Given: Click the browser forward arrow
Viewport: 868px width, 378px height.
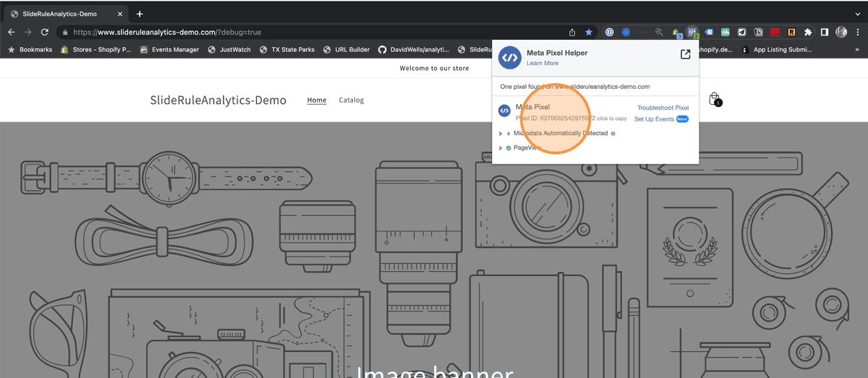Looking at the screenshot, I should pyautogui.click(x=27, y=32).
